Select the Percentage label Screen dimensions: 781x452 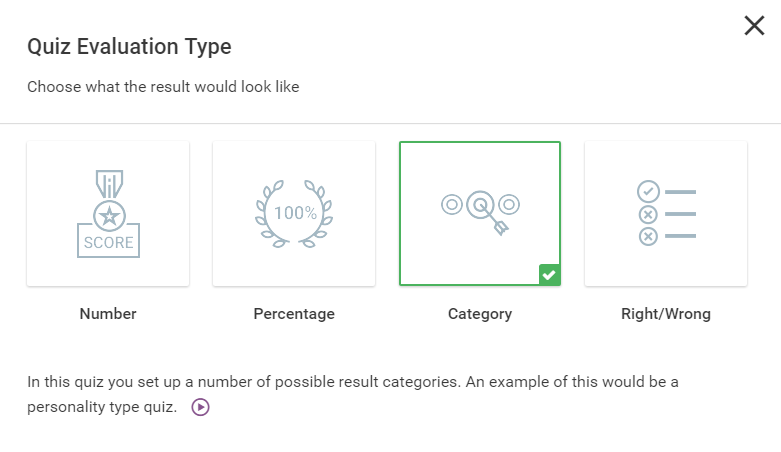294,314
